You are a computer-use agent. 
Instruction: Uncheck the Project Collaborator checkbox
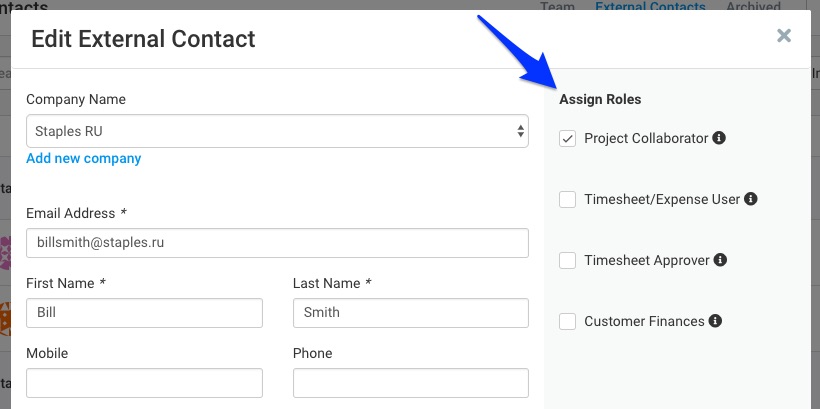tap(567, 139)
